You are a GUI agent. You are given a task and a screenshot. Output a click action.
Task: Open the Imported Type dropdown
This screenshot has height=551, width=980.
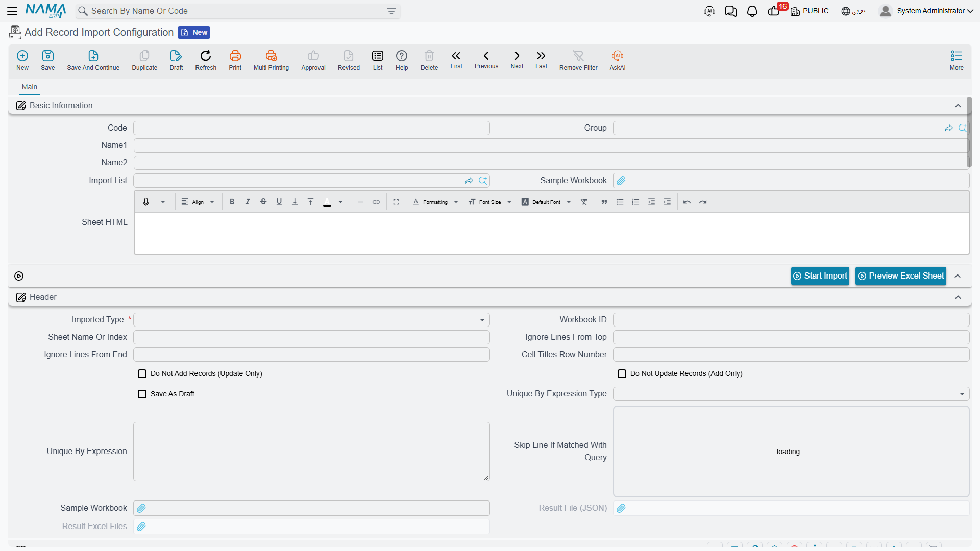[x=311, y=320]
